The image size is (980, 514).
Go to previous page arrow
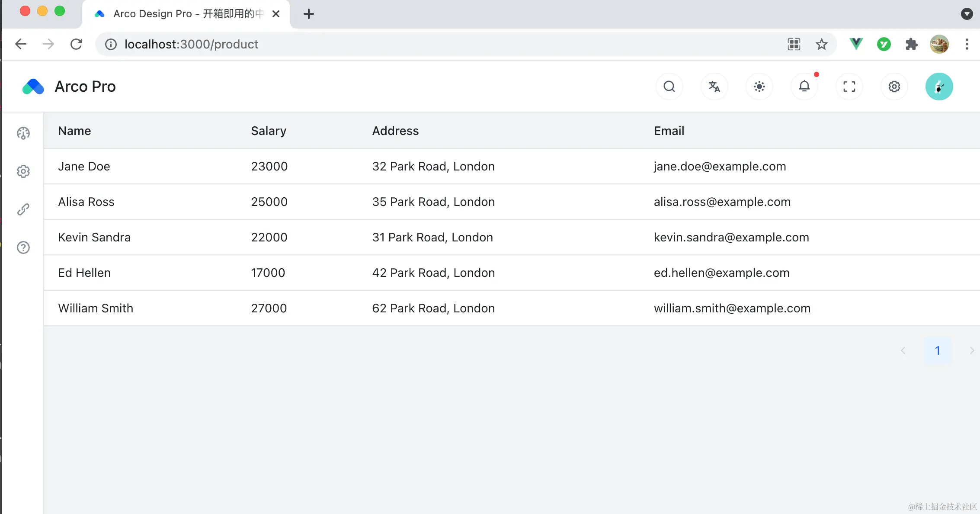coord(903,350)
